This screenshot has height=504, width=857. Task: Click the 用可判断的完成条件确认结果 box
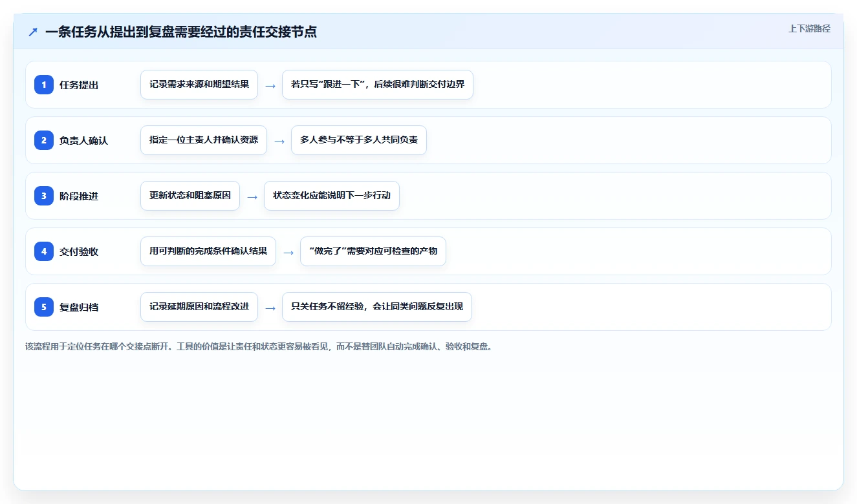(x=208, y=251)
